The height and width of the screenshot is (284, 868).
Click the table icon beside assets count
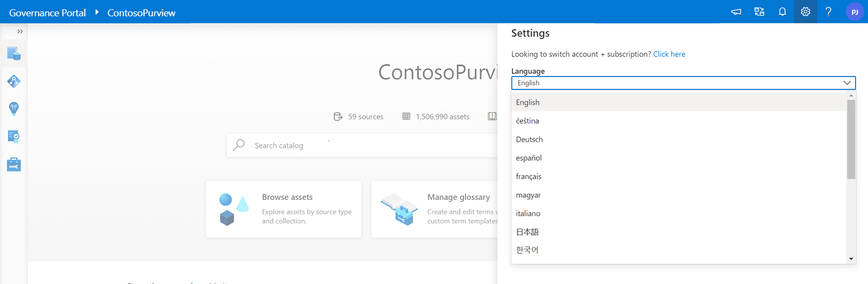[406, 116]
